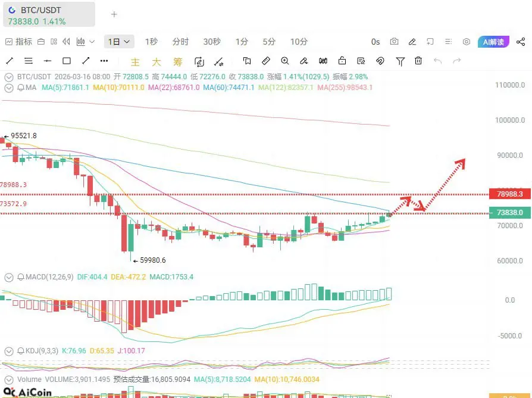This screenshot has width=532, height=398.
Task: Switch to the 1分 timeframe
Action: click(x=242, y=42)
